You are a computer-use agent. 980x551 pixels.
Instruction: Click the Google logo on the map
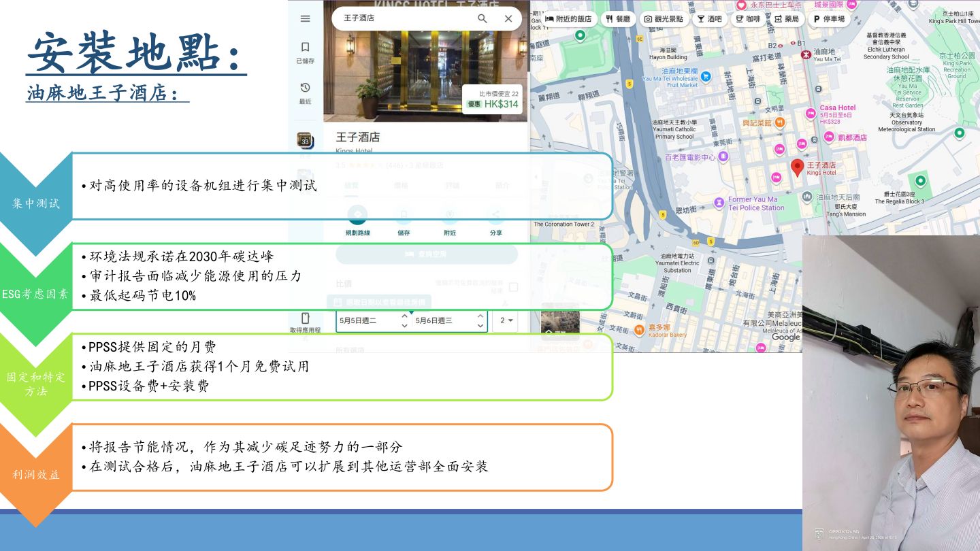click(785, 337)
